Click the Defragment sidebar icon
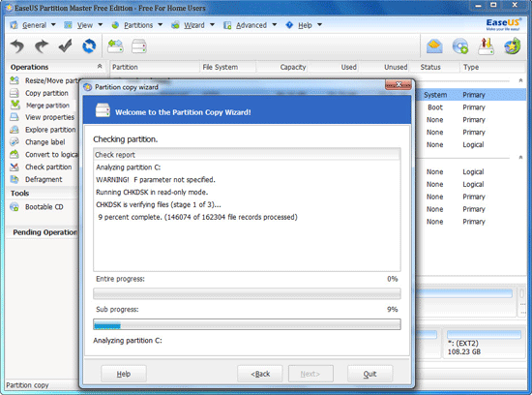The width and height of the screenshot is (532, 395). coord(15,179)
